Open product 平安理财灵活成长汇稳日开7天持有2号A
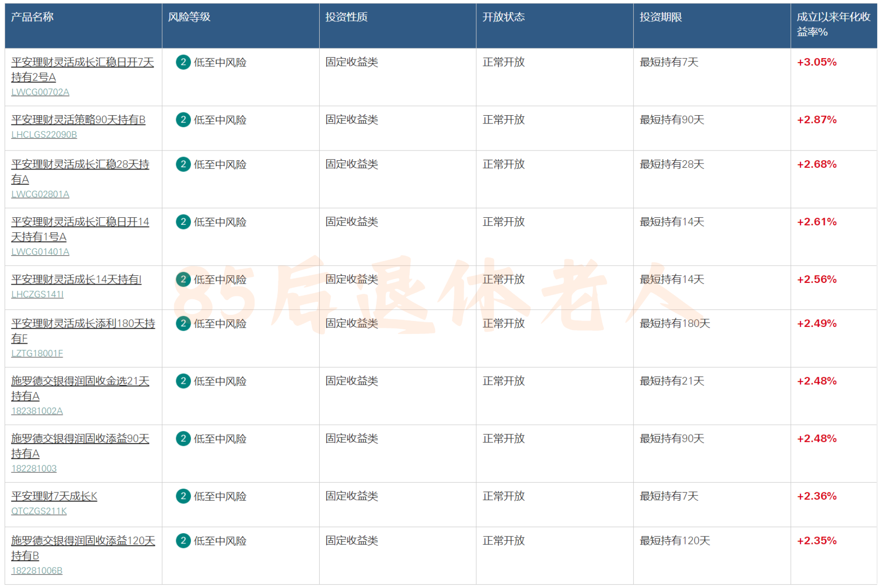The image size is (881, 588). (x=82, y=70)
